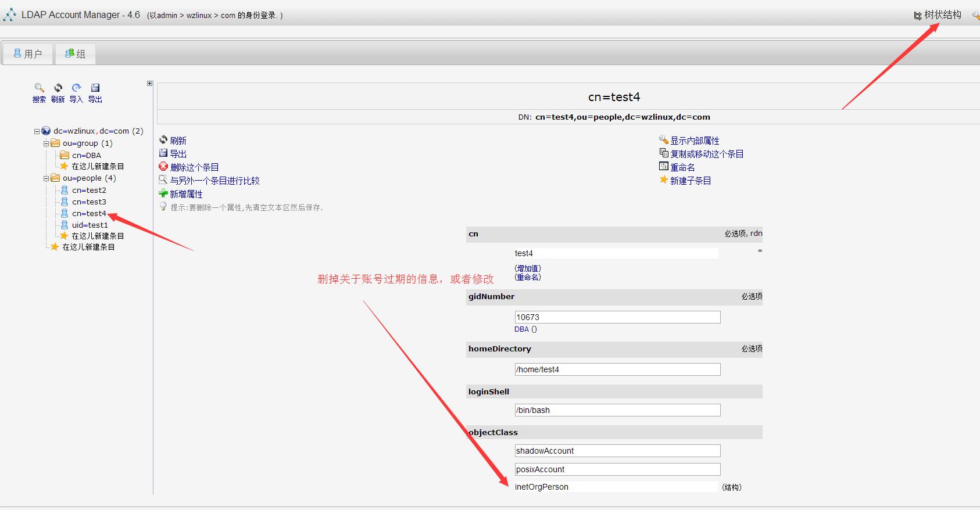Click the objectClass attribute header label

click(x=493, y=432)
